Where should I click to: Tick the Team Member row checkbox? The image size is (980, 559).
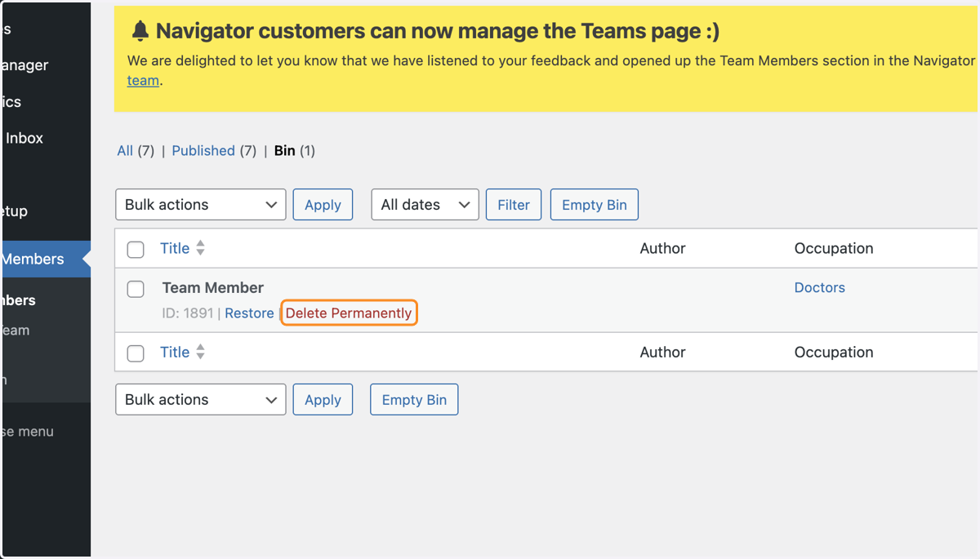pyautogui.click(x=136, y=289)
